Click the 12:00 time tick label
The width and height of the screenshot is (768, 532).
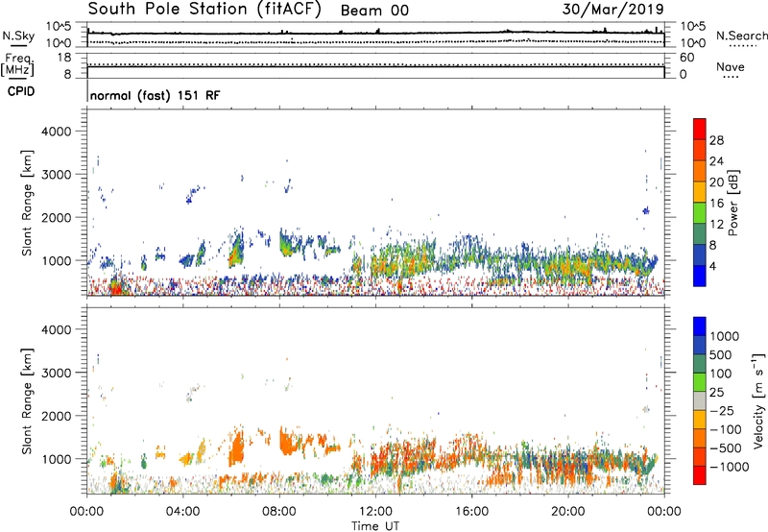click(375, 512)
